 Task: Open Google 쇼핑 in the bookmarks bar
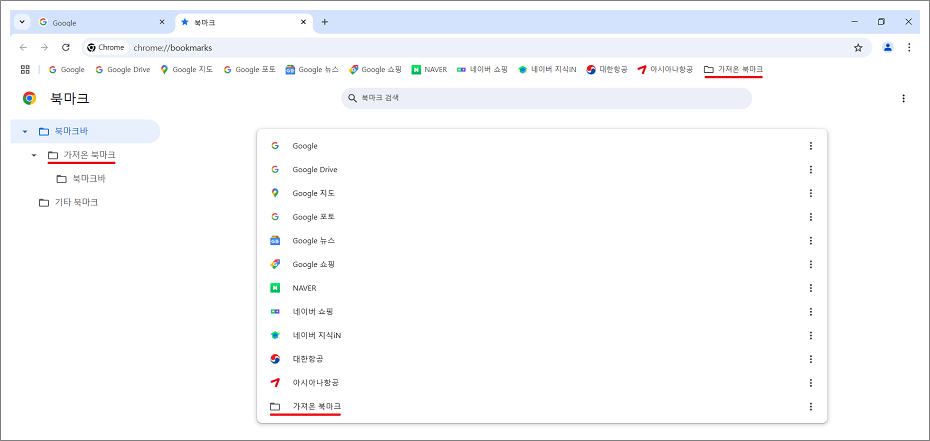click(x=375, y=69)
